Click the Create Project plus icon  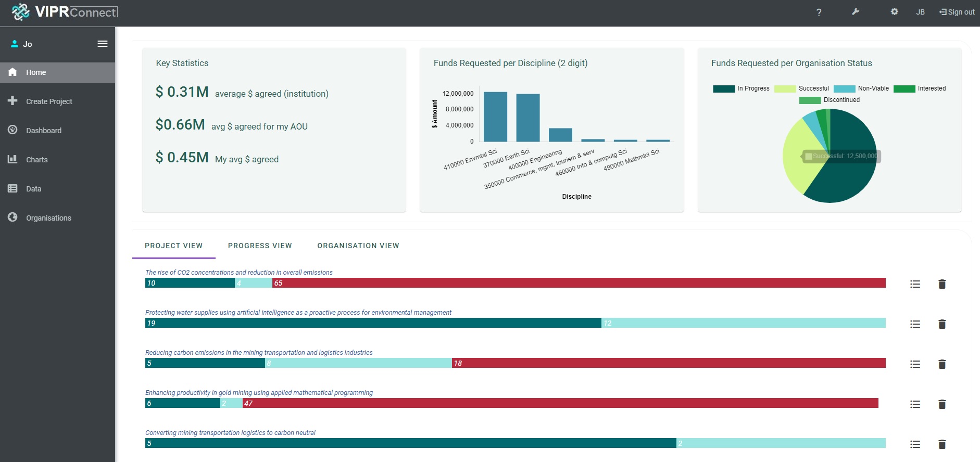pos(13,101)
